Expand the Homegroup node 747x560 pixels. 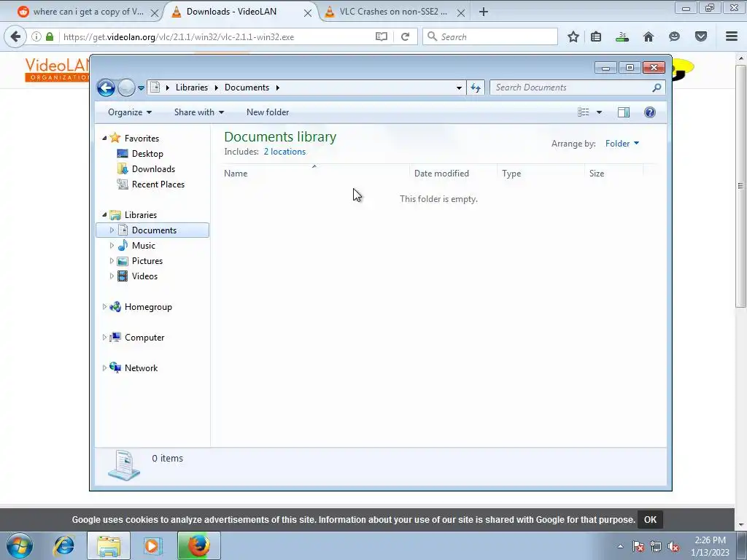104,307
